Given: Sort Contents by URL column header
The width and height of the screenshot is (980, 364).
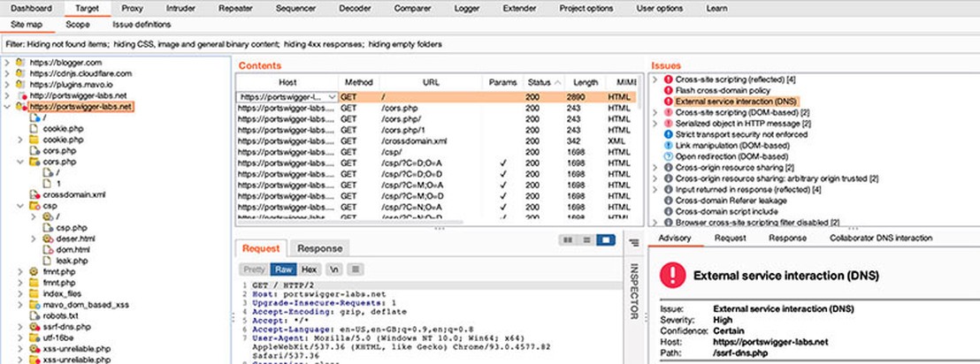Looking at the screenshot, I should coord(431,82).
